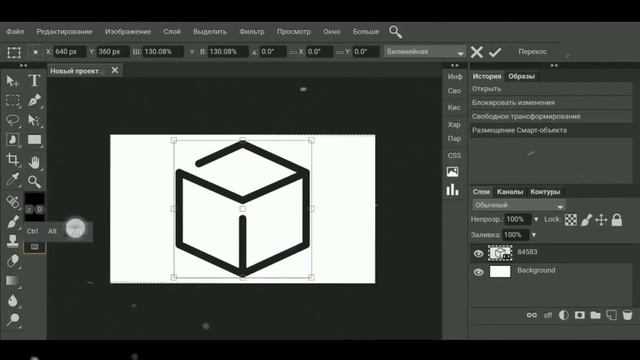Add adjustment layer half-circle icon
The width and height of the screenshot is (640, 360).
[x=564, y=315]
